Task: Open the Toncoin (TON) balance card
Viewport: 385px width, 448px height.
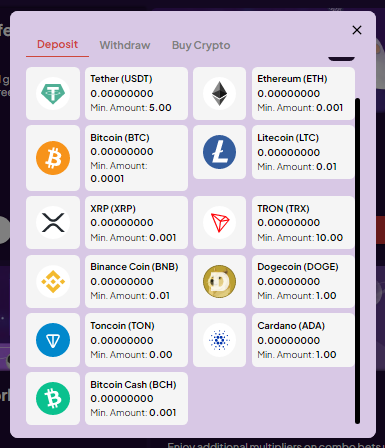Action: coord(136,340)
